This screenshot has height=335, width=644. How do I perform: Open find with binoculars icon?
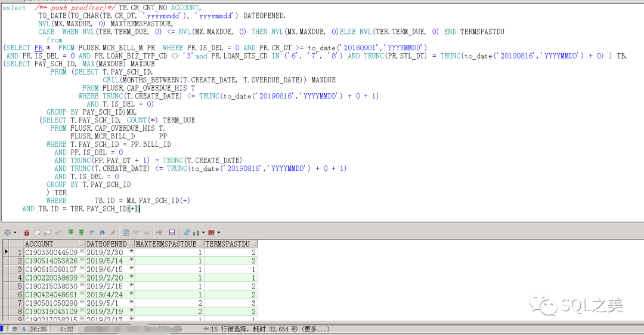[103, 232]
